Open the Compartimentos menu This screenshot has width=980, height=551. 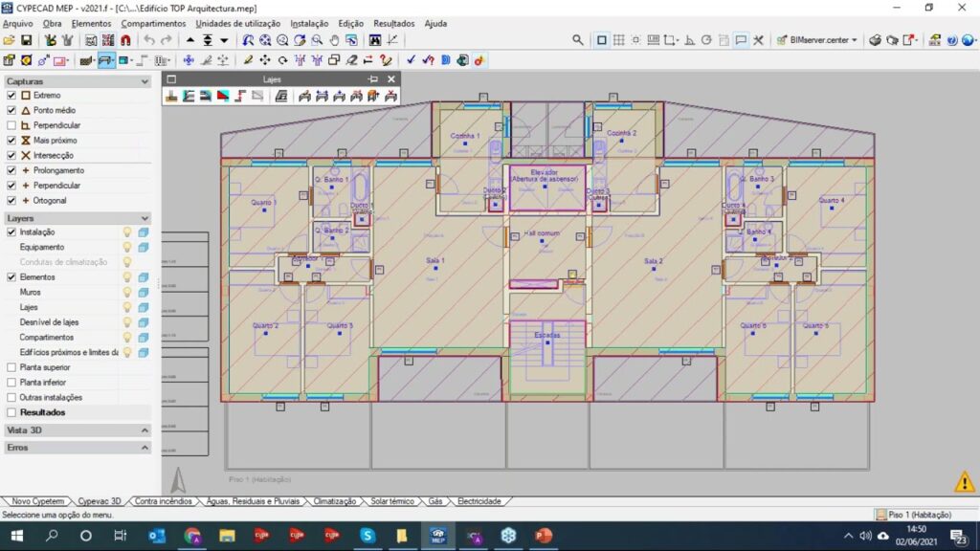[x=153, y=23]
